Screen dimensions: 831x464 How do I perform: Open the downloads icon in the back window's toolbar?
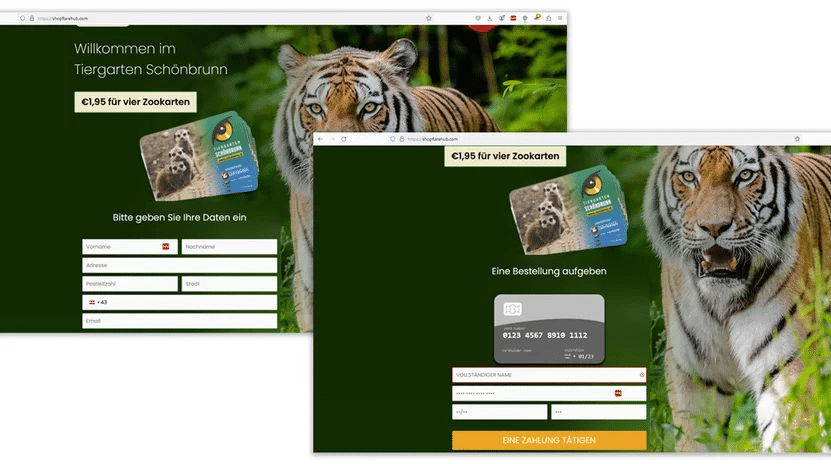tap(490, 18)
